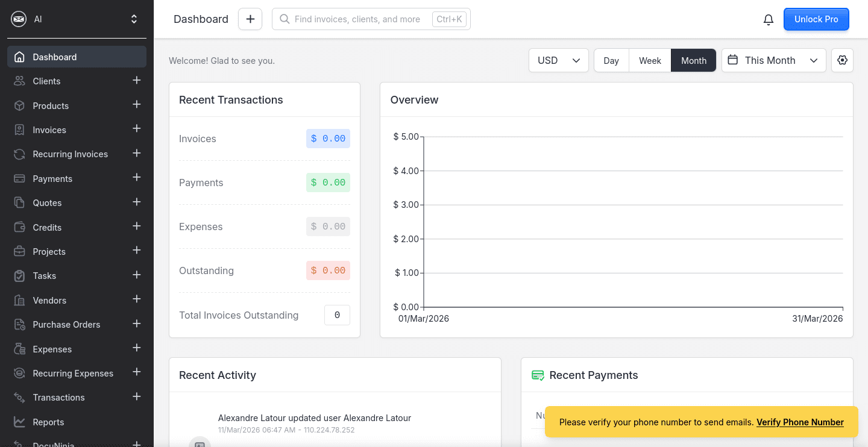
Task: Open Recurring Invoices from the sidebar
Action: [70, 154]
